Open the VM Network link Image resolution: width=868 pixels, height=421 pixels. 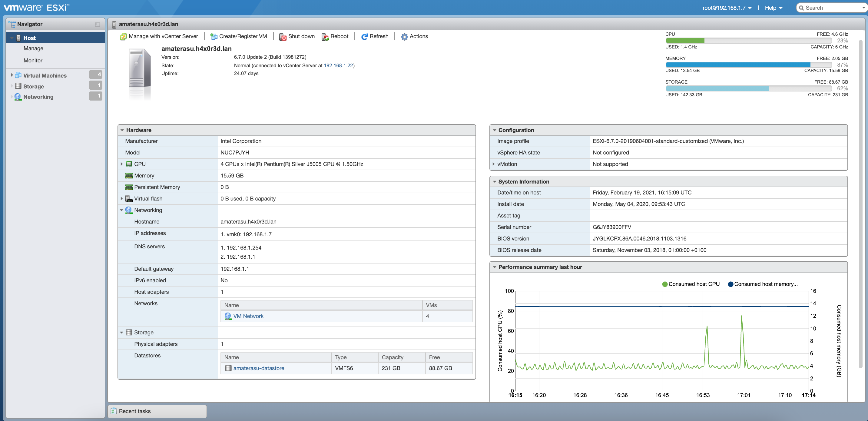point(248,316)
